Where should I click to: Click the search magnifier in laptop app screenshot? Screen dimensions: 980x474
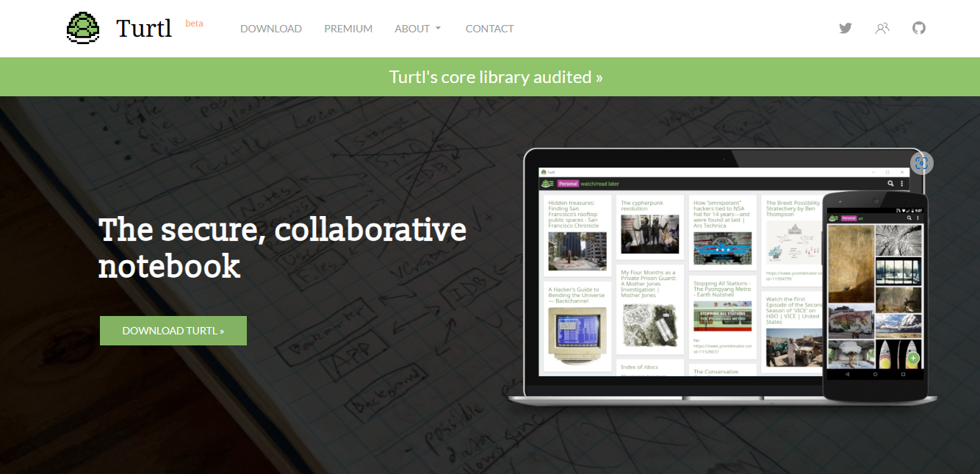tap(890, 184)
